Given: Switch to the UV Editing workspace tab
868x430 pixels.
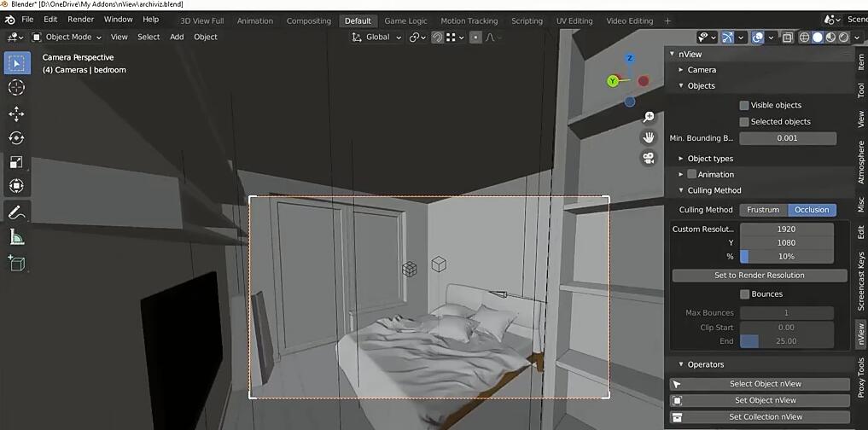Looking at the screenshot, I should pyautogui.click(x=574, y=21).
